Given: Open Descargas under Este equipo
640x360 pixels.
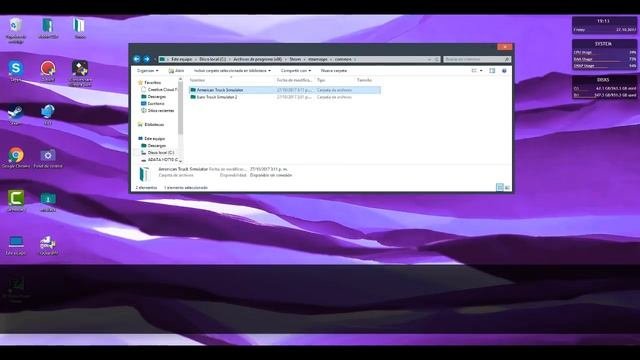Looking at the screenshot, I should point(153,146).
